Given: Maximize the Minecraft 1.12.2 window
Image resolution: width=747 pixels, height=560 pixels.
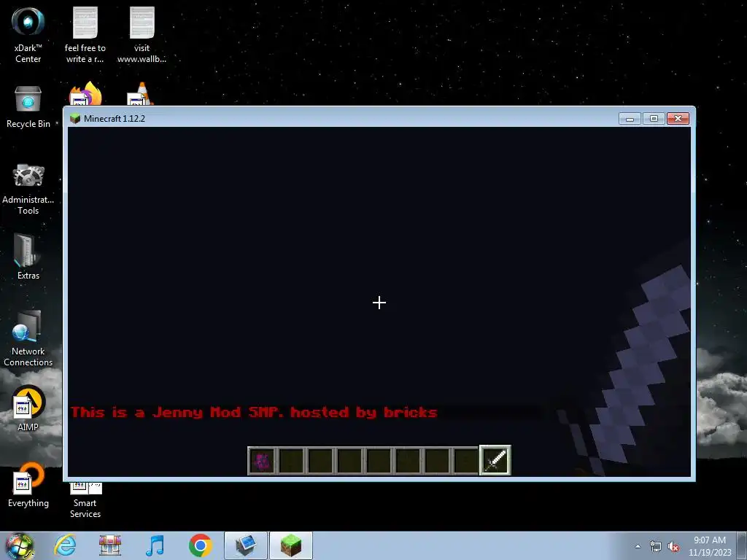Looking at the screenshot, I should pos(654,119).
